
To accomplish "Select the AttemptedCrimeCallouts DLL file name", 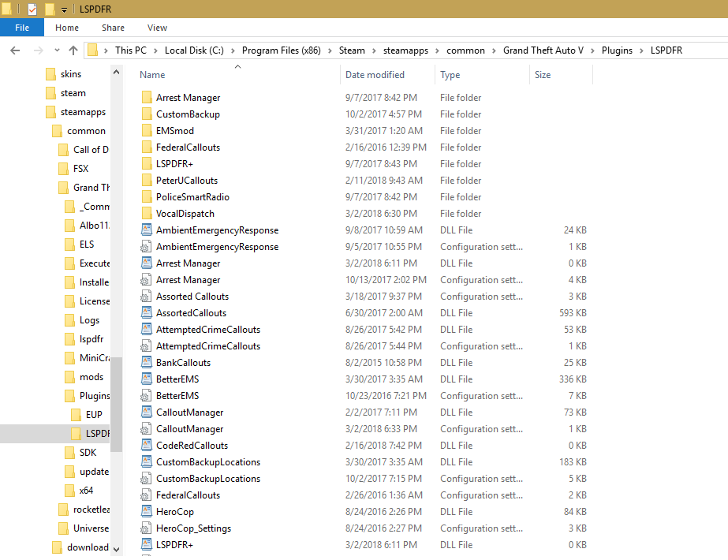I will [208, 329].
